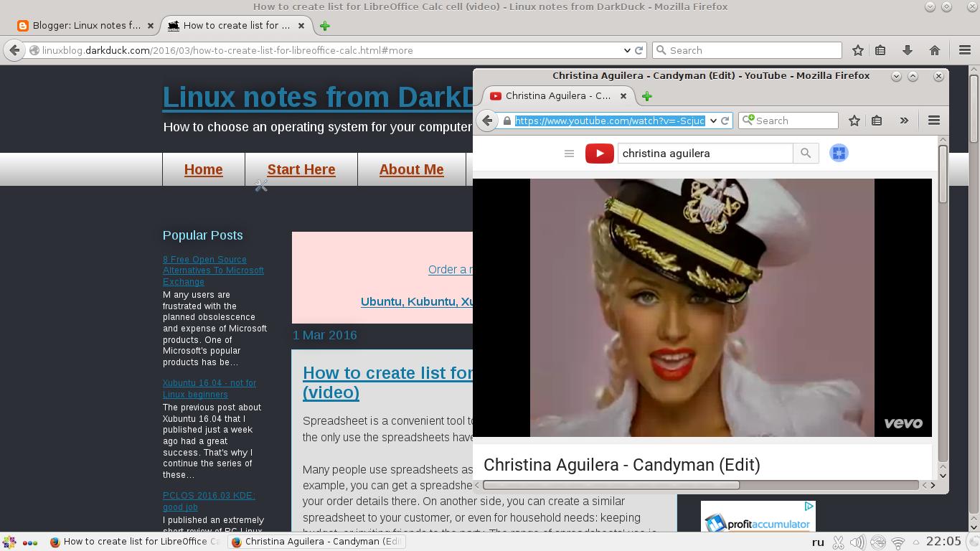Open 'Linux notes from DarkDuck' blog title link

pos(318,97)
